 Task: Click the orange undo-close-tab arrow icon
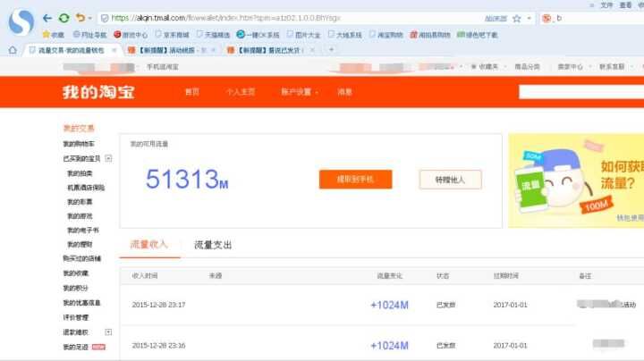click(80, 18)
